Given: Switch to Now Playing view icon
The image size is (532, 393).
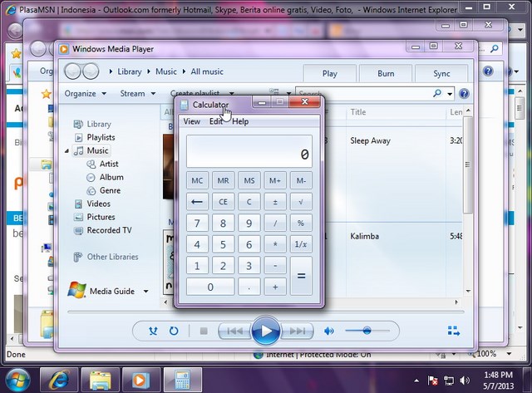Looking at the screenshot, I should tap(453, 331).
